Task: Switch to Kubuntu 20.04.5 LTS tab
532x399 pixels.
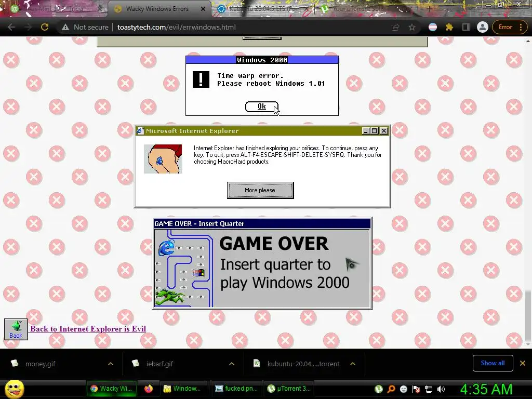Action: click(x=260, y=9)
